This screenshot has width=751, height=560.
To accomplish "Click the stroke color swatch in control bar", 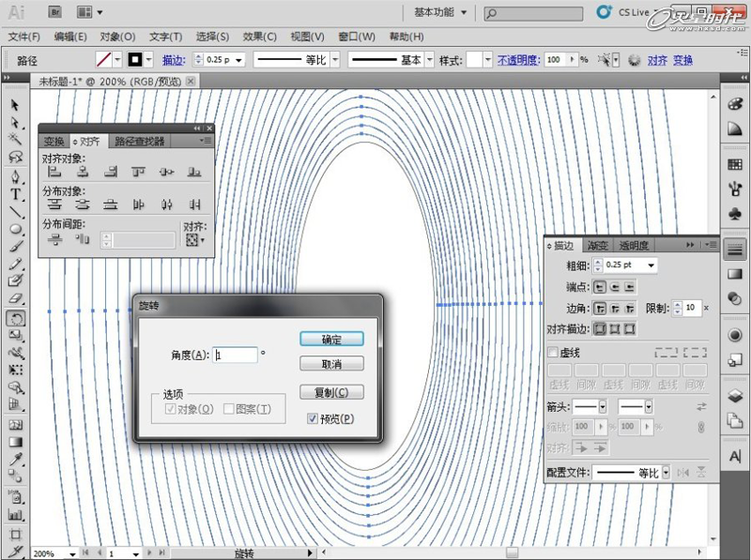I will click(x=136, y=59).
